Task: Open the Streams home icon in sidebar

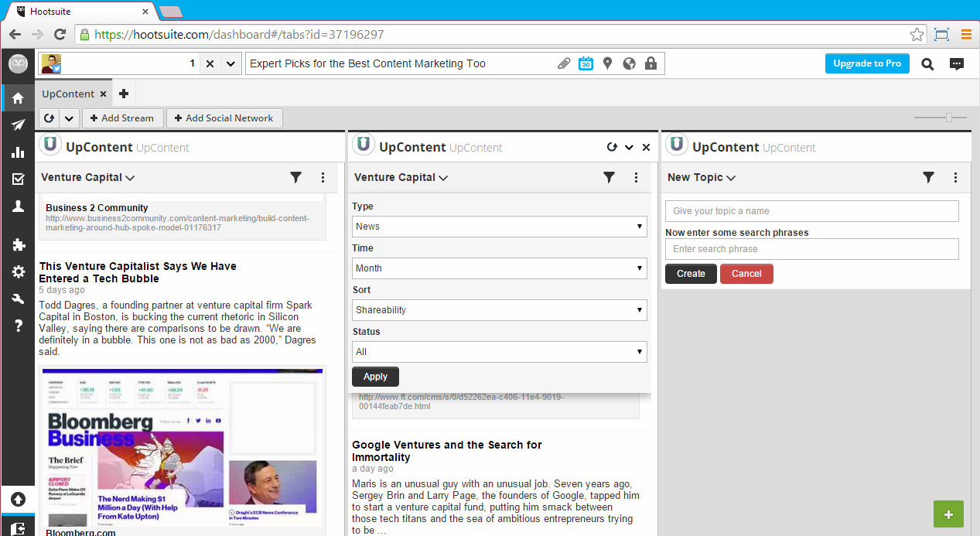Action: tap(18, 98)
